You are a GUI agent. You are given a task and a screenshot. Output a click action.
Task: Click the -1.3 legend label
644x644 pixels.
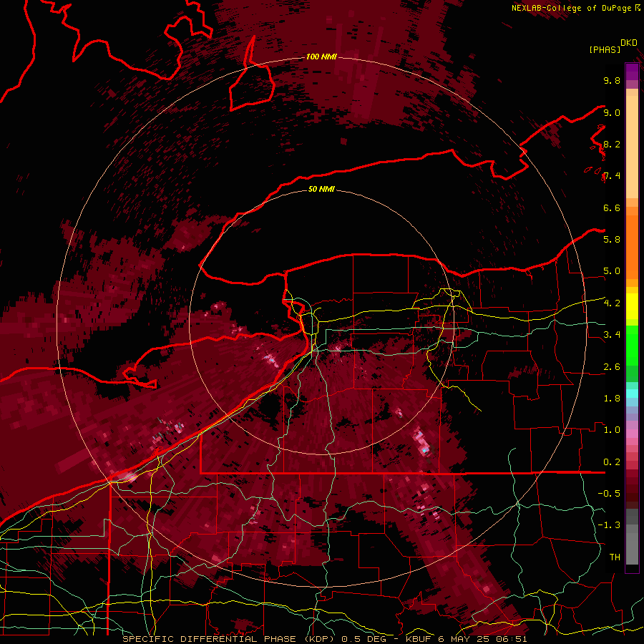[x=609, y=525]
